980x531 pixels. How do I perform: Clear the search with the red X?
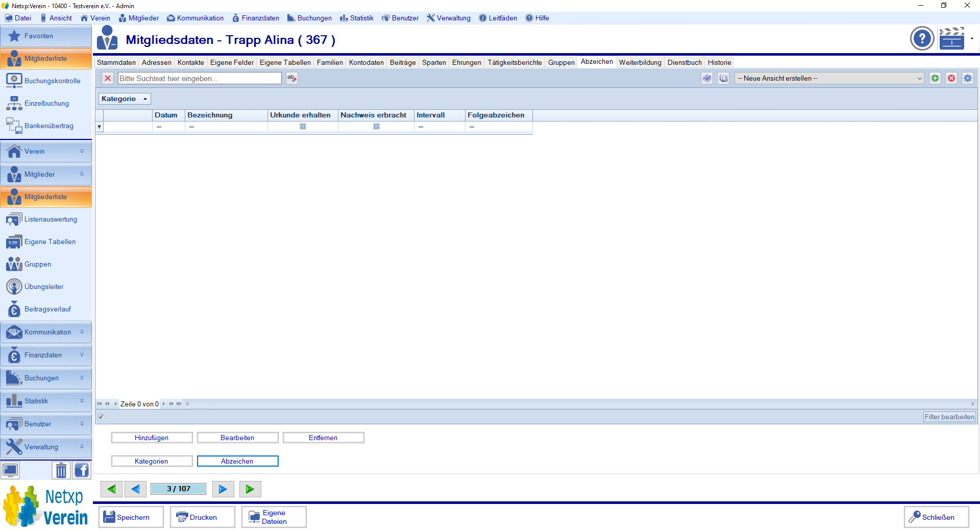pos(108,78)
